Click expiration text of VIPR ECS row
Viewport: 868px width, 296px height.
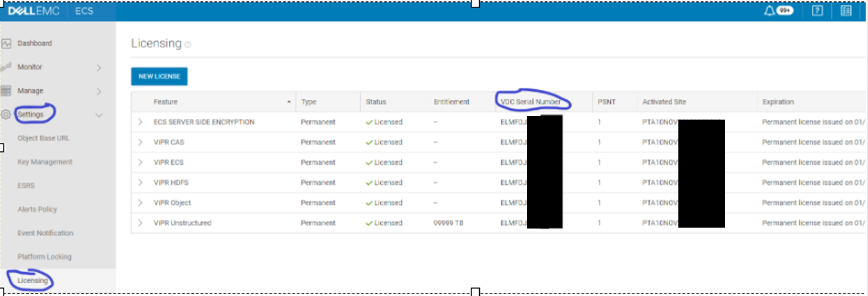click(x=814, y=162)
